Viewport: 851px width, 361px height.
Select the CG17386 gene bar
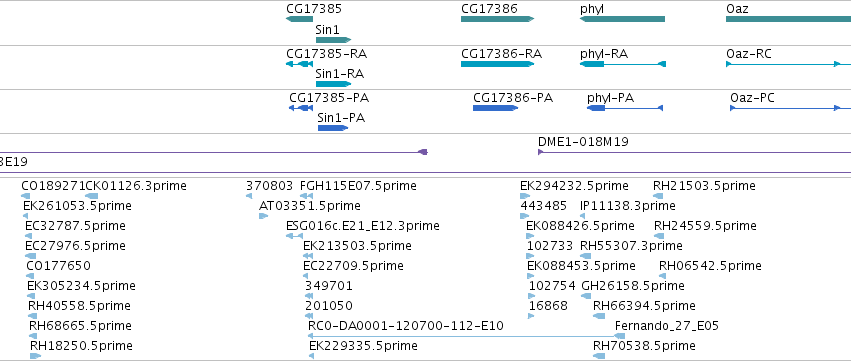point(498,19)
